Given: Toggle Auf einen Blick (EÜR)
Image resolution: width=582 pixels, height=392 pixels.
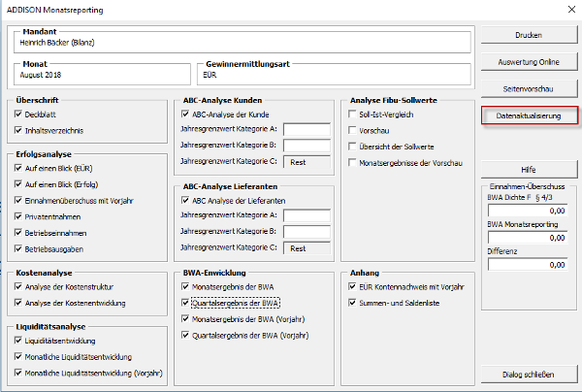Looking at the screenshot, I should [x=18, y=168].
